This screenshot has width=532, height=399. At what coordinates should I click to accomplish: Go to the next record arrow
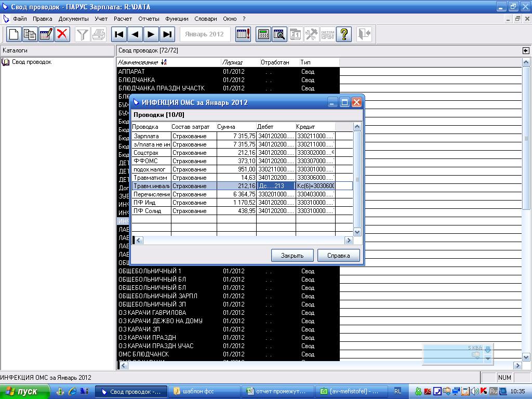[x=151, y=35]
